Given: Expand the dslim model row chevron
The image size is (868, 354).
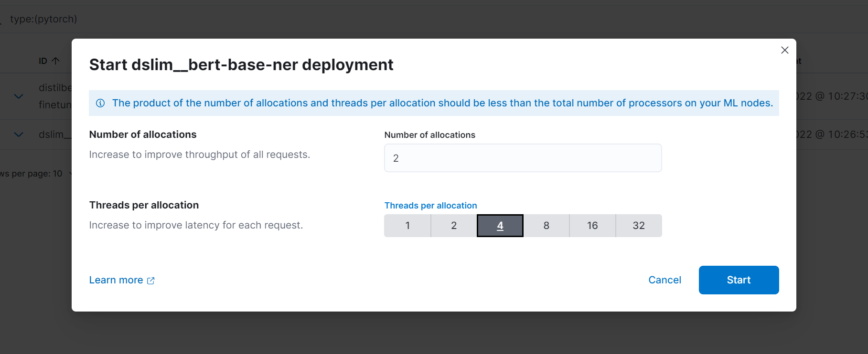Looking at the screenshot, I should tap(19, 135).
